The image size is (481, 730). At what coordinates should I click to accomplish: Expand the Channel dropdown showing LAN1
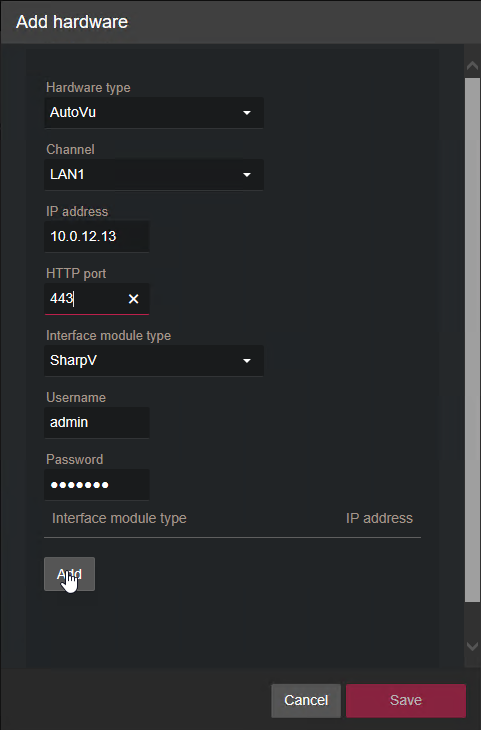pyautogui.click(x=154, y=175)
